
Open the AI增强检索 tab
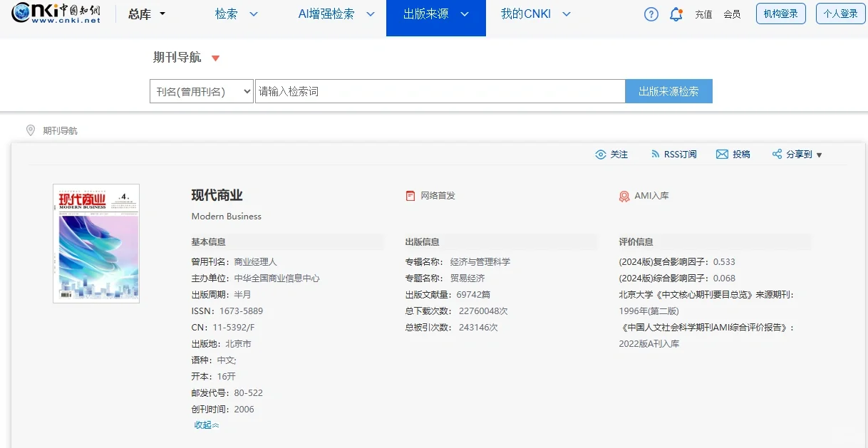pyautogui.click(x=326, y=14)
